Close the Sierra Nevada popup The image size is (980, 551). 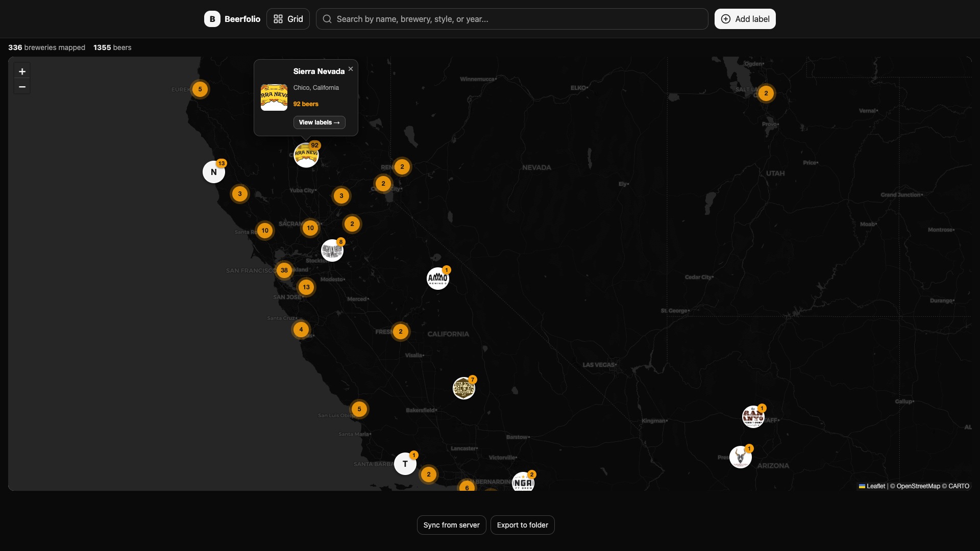click(x=351, y=69)
